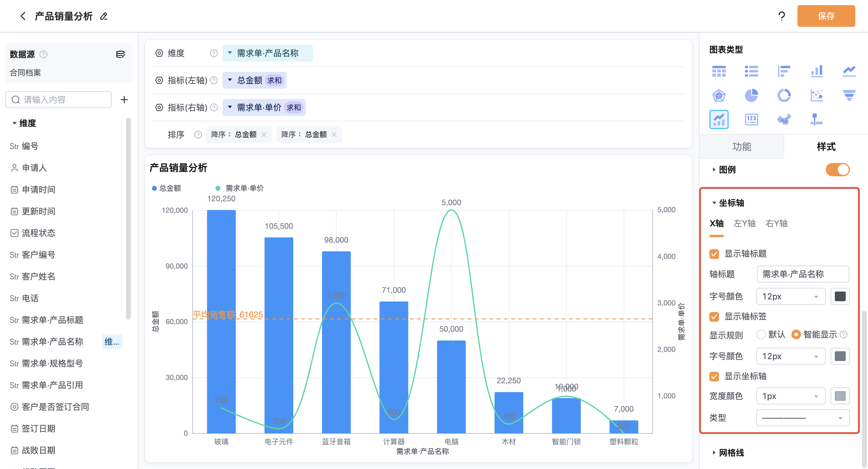The height and width of the screenshot is (469, 868).
Task: Open the 类型 line style dropdown
Action: [x=803, y=418]
